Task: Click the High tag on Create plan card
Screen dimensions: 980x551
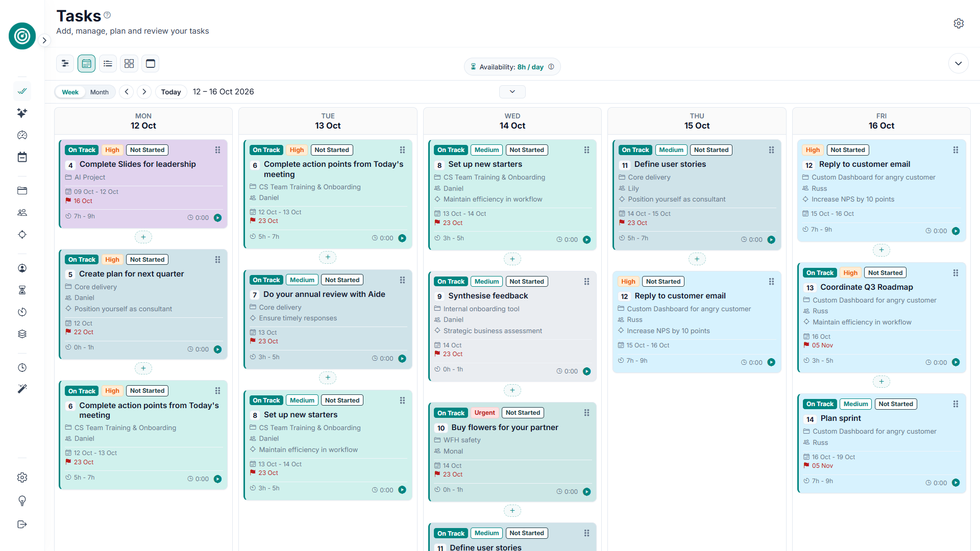Action: [x=112, y=260]
